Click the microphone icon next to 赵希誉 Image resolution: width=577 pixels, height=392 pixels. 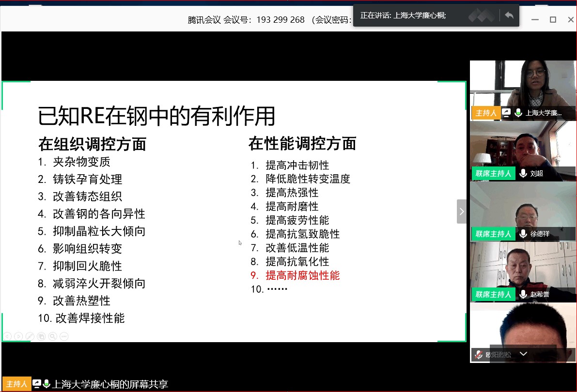click(x=523, y=294)
